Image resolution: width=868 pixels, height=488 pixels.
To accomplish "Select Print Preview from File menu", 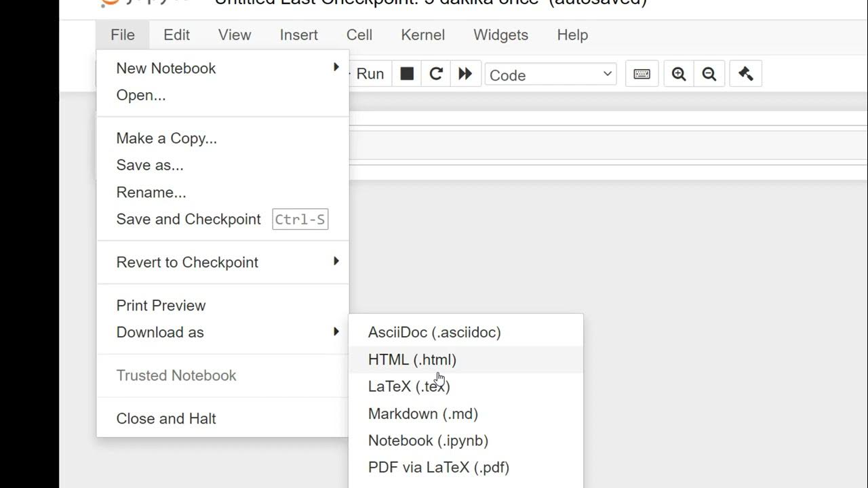I will tap(161, 306).
